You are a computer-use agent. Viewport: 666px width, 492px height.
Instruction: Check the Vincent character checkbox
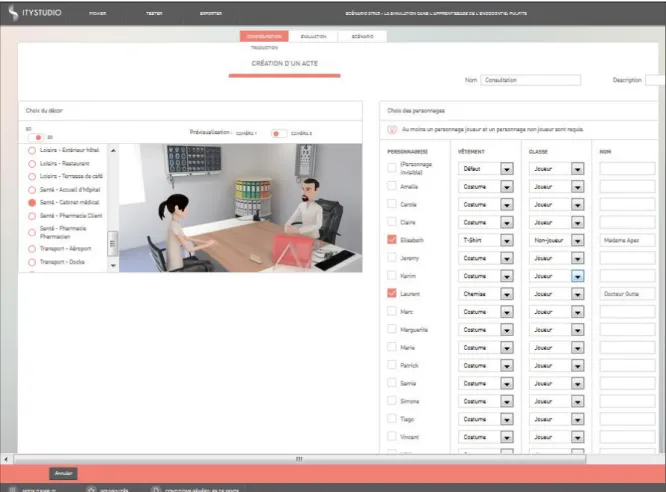392,436
